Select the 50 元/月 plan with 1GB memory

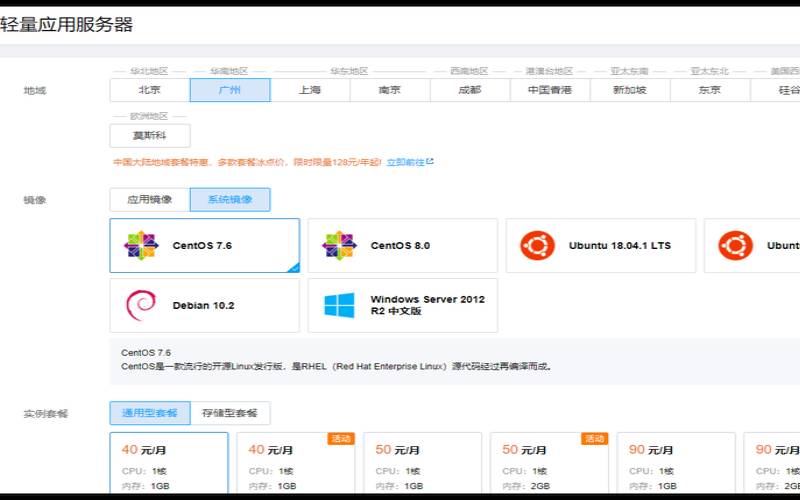pos(422,463)
